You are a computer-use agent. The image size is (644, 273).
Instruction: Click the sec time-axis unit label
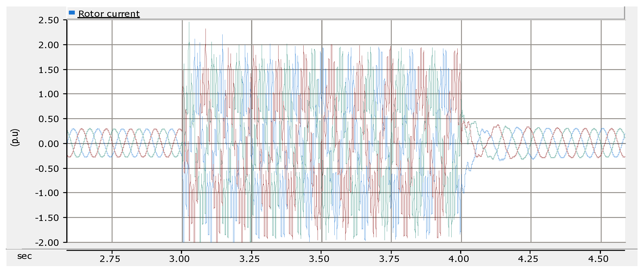tap(24, 256)
